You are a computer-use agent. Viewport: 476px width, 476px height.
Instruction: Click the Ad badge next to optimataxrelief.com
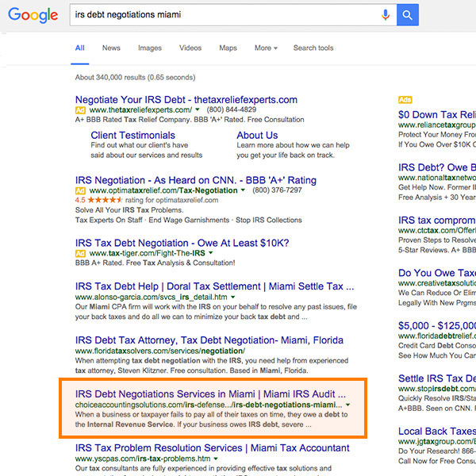80,190
